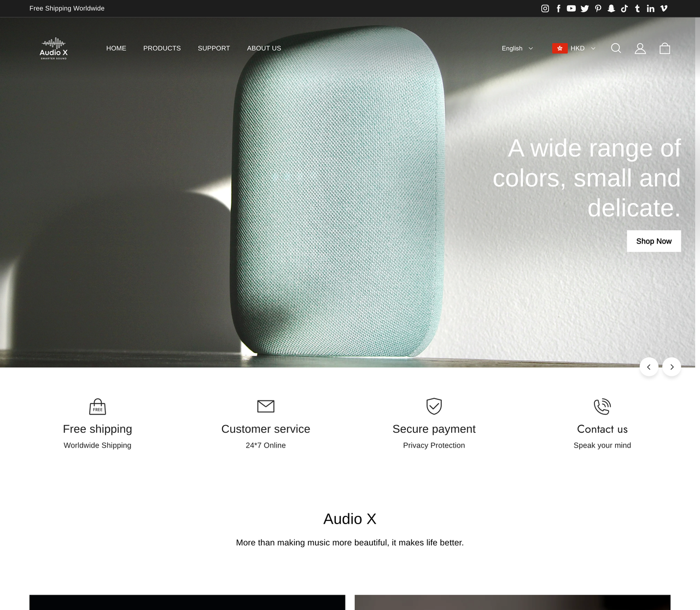The image size is (700, 610).
Task: Expand the HKD currency selector
Action: (x=574, y=48)
